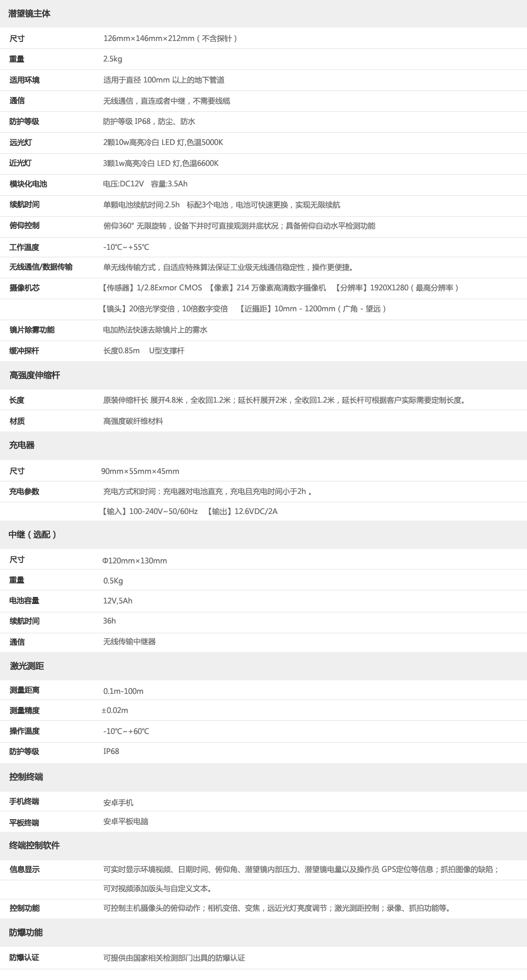Select the size value 126mm×146mm×212mm（不含探针）
Image resolution: width=527 pixels, height=980 pixels.
[171, 38]
